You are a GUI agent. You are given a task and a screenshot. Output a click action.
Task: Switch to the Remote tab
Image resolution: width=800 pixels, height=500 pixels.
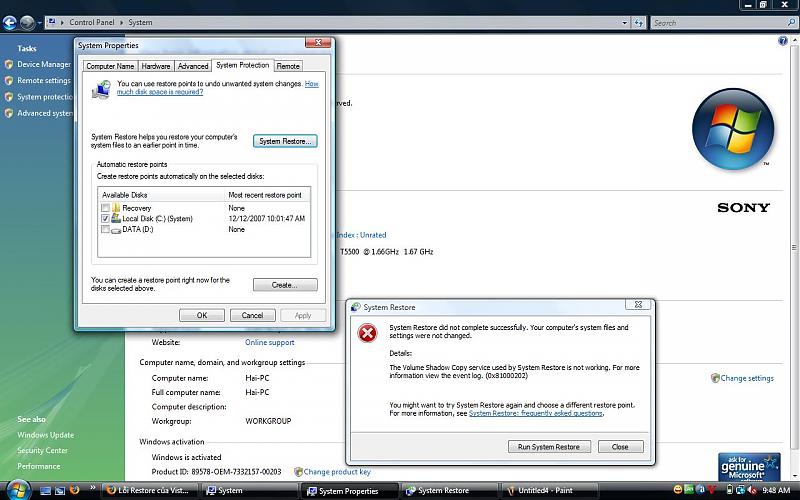pyautogui.click(x=288, y=66)
